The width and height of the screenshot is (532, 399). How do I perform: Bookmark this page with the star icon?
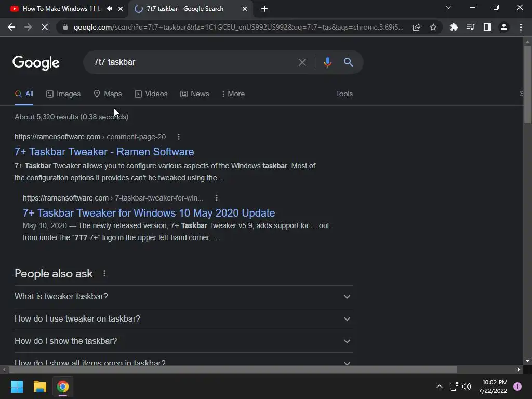pos(433,27)
